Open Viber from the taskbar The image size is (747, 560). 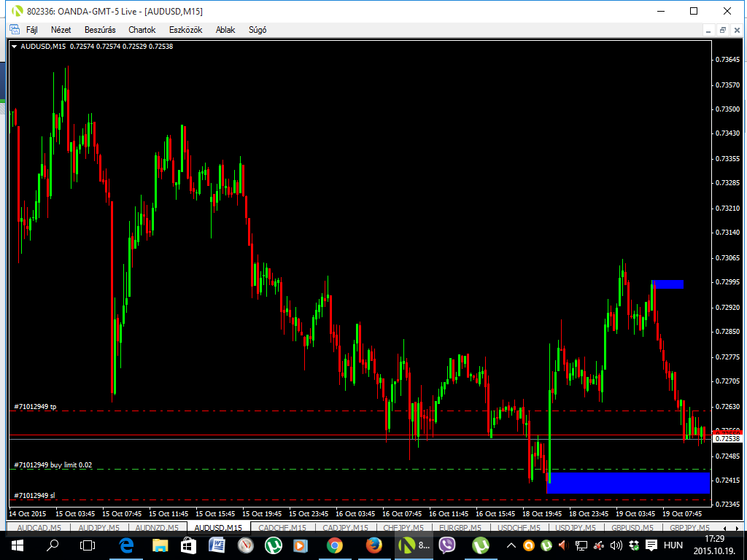447,545
